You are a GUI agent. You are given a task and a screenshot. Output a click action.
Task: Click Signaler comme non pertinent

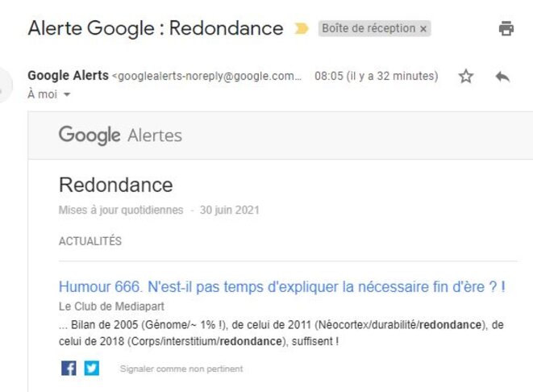(181, 369)
